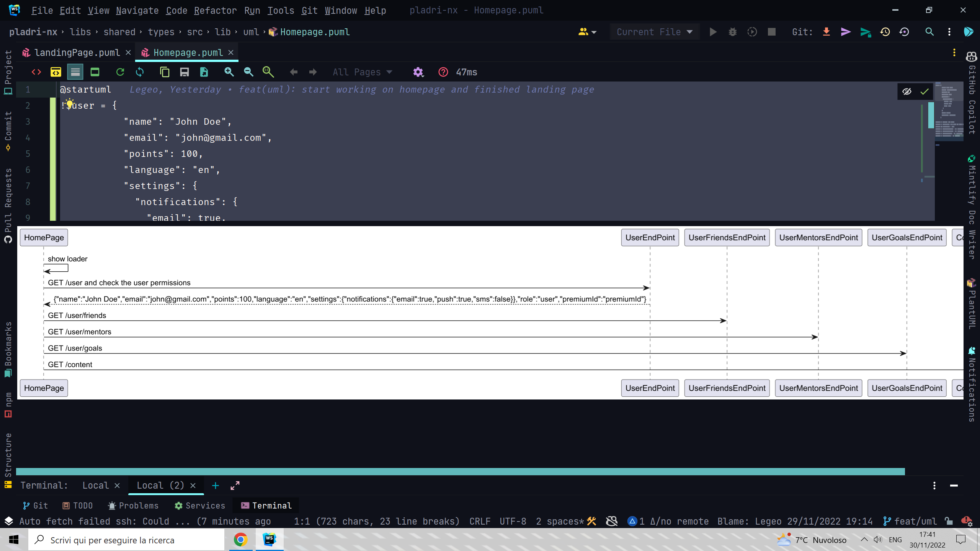Click the copy diagram to clipboard icon
Viewport: 980px width, 551px height.
pyautogui.click(x=165, y=72)
